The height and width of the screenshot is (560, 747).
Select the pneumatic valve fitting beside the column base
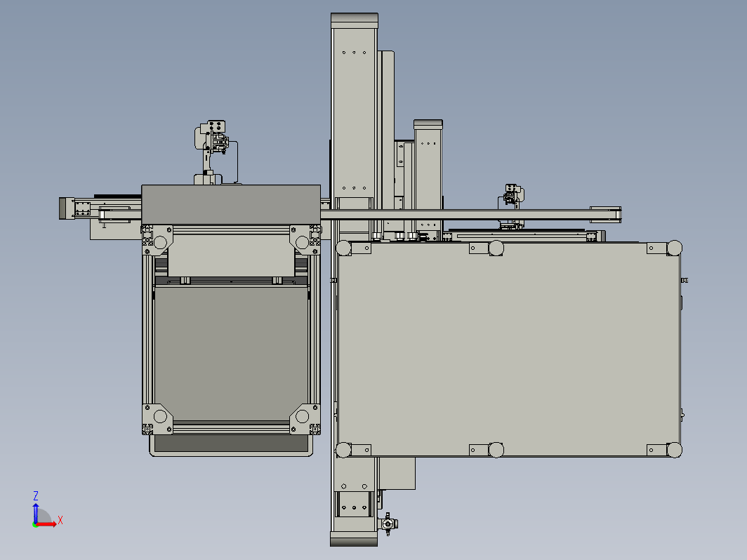(x=389, y=524)
